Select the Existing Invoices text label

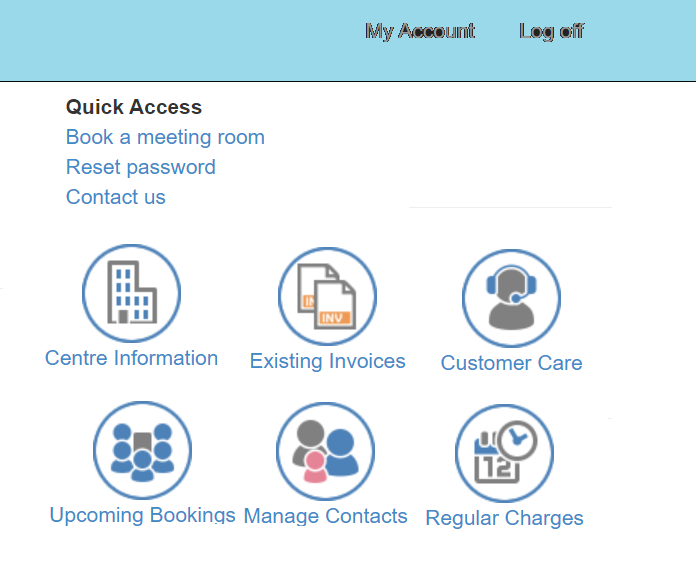[x=327, y=361]
